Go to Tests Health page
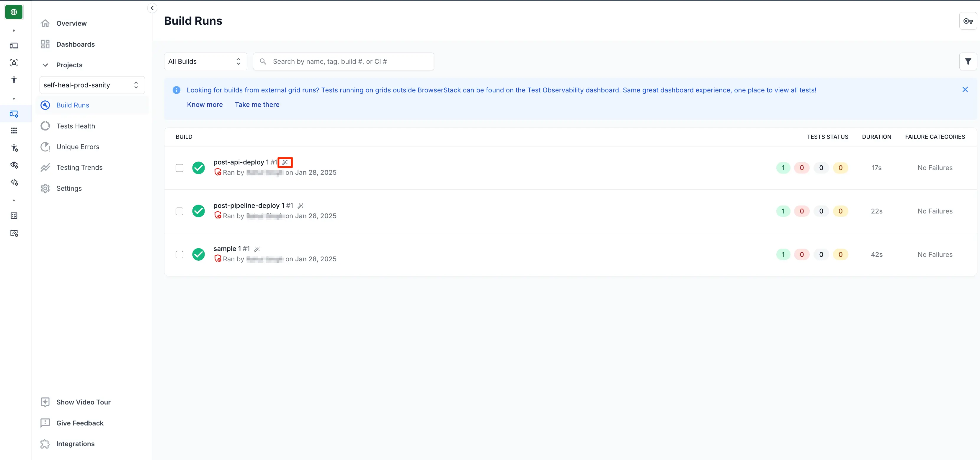Image resolution: width=980 pixels, height=460 pixels. click(x=75, y=126)
